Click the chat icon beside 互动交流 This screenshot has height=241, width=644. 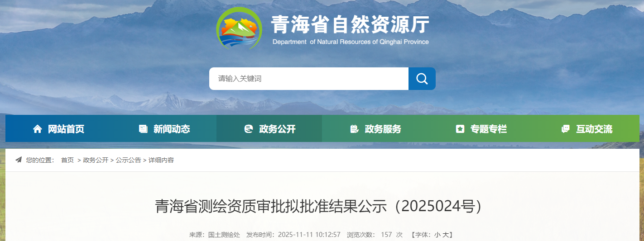tap(565, 129)
